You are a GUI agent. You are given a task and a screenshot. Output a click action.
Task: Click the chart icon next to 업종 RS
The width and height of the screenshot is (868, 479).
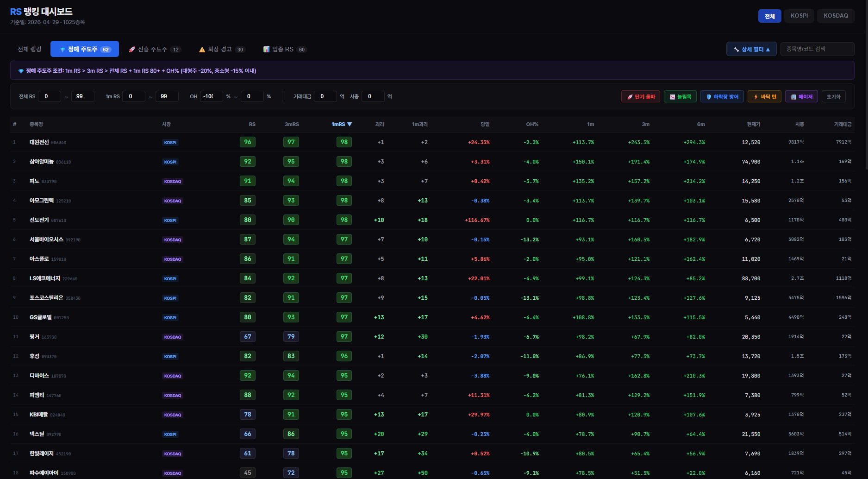coord(266,49)
